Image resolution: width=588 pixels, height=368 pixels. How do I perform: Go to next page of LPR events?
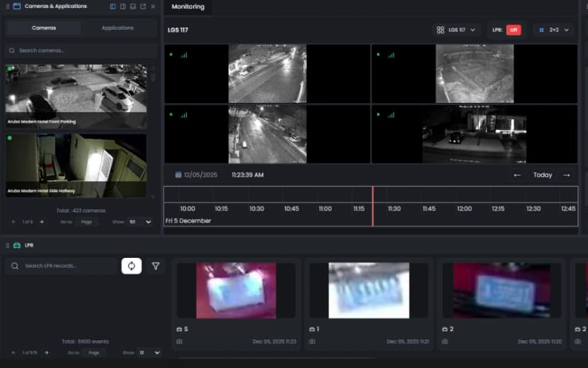click(46, 352)
